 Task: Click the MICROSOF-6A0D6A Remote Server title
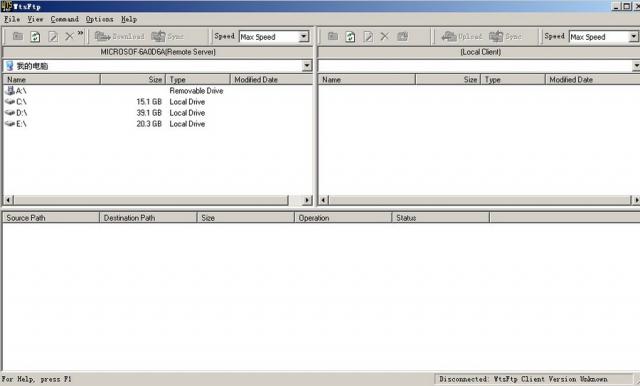coord(158,52)
